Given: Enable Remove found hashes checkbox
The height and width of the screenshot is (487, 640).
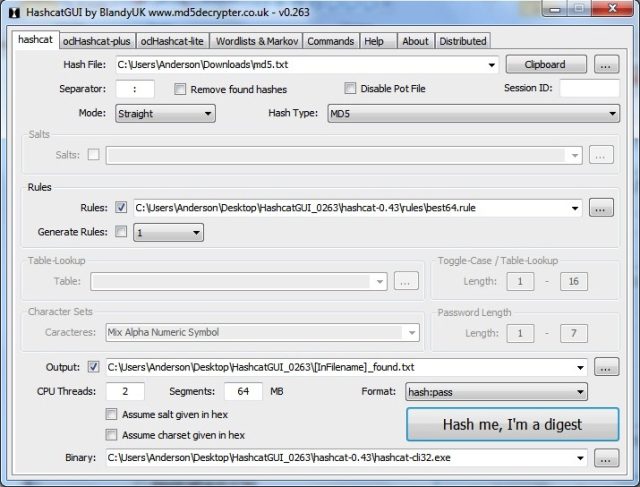Looking at the screenshot, I should (x=180, y=89).
